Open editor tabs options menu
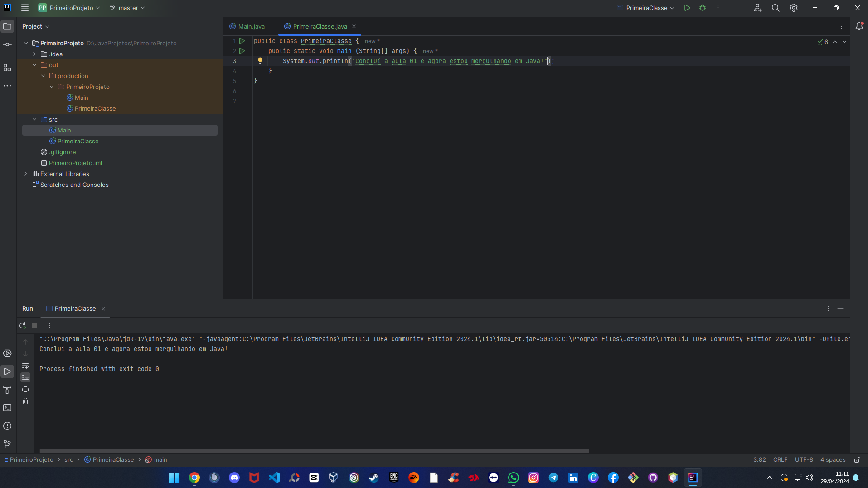 tap(841, 26)
